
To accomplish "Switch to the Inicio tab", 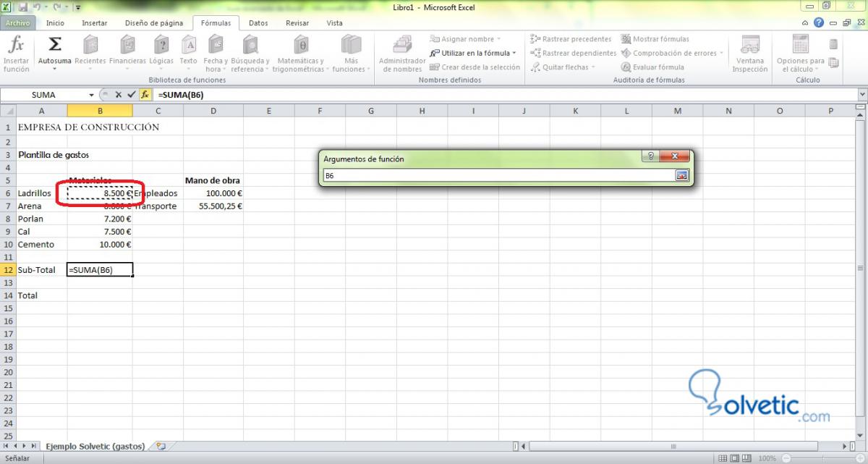I will (x=55, y=23).
